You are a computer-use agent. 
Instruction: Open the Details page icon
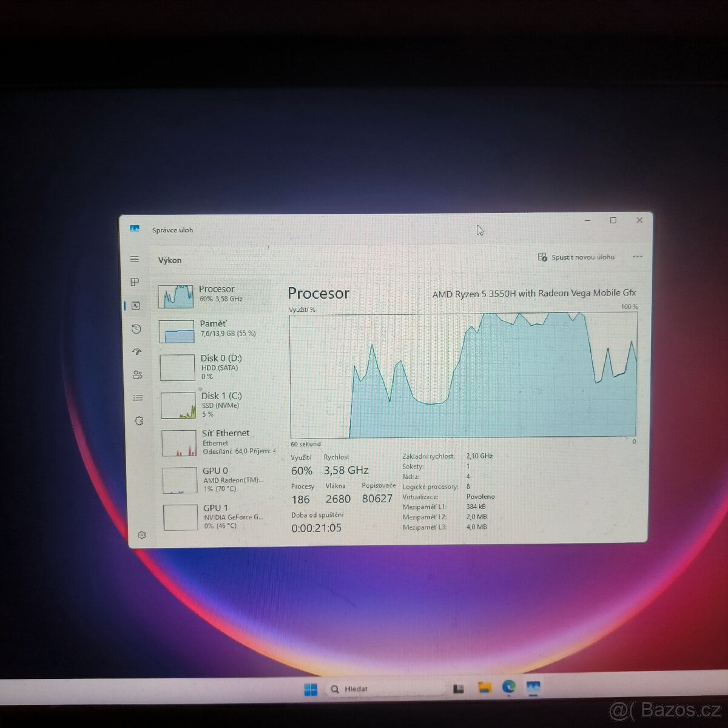(138, 398)
